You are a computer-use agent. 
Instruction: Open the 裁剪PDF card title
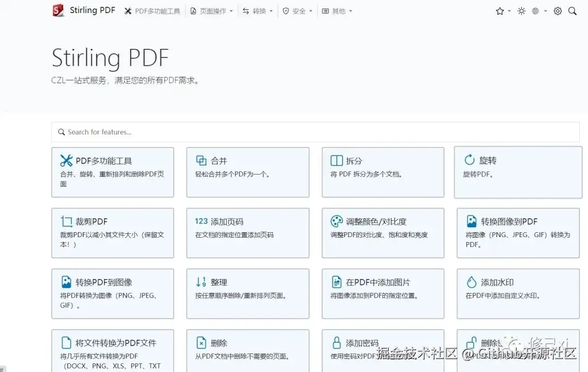(x=91, y=222)
